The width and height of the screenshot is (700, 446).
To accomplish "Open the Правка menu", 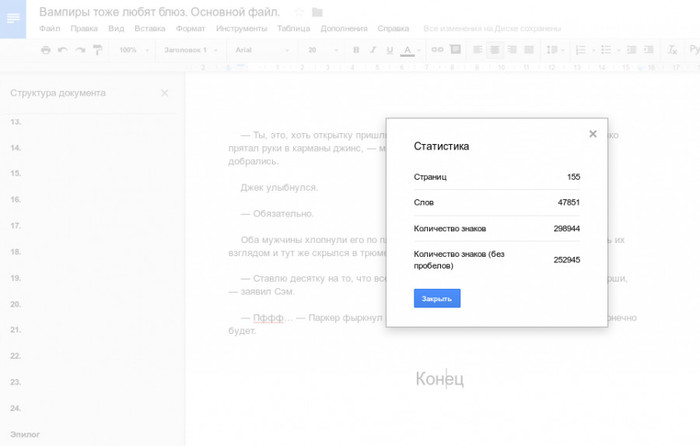I will [84, 29].
